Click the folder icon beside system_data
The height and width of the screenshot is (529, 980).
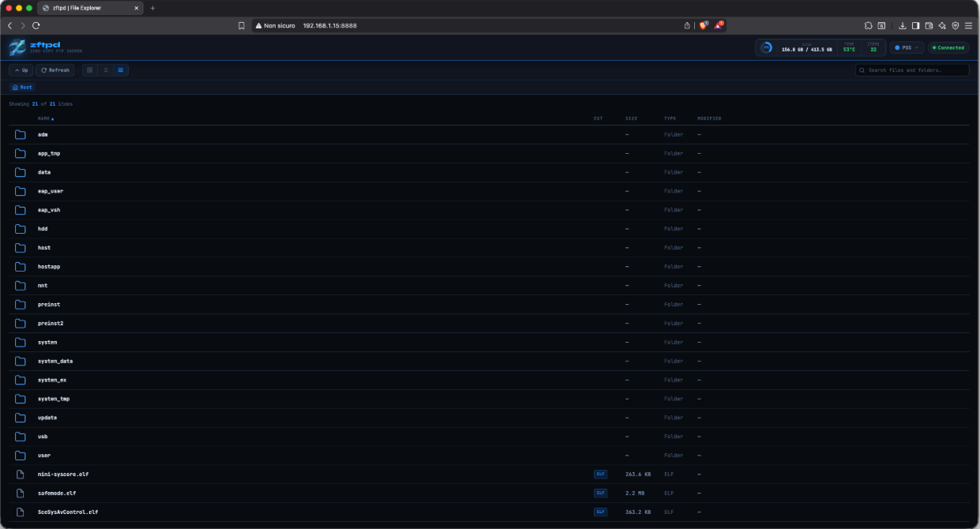[21, 361]
